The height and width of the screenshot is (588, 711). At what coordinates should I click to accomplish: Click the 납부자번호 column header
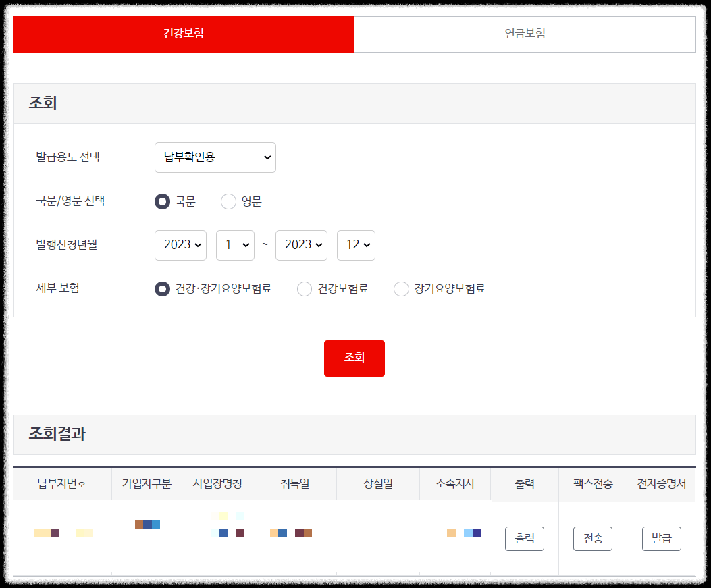coord(61,483)
